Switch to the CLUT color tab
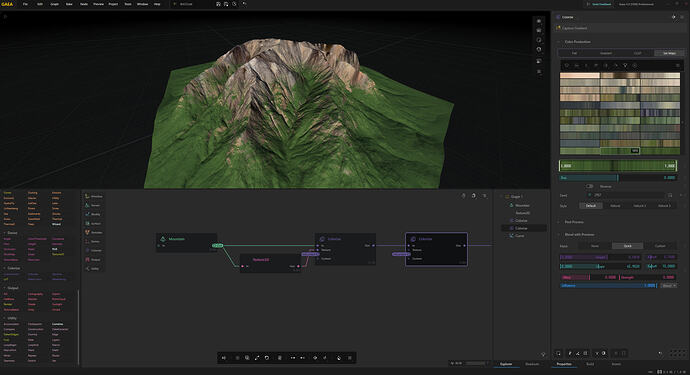 coord(638,53)
